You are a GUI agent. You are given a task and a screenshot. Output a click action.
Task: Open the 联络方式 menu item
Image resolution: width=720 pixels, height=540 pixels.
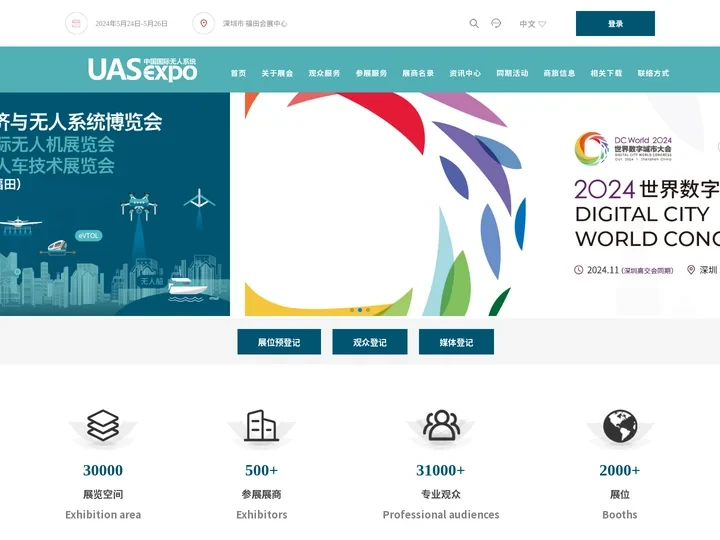653,73
